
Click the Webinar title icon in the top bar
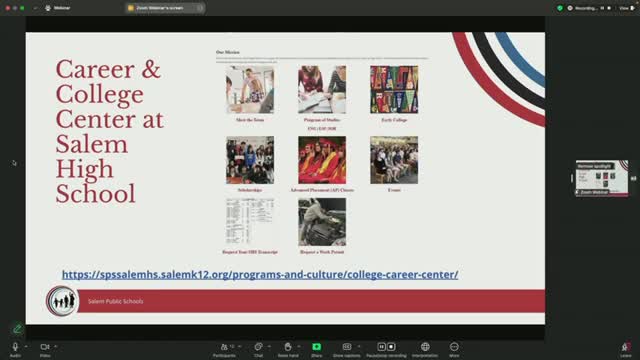(x=48, y=8)
